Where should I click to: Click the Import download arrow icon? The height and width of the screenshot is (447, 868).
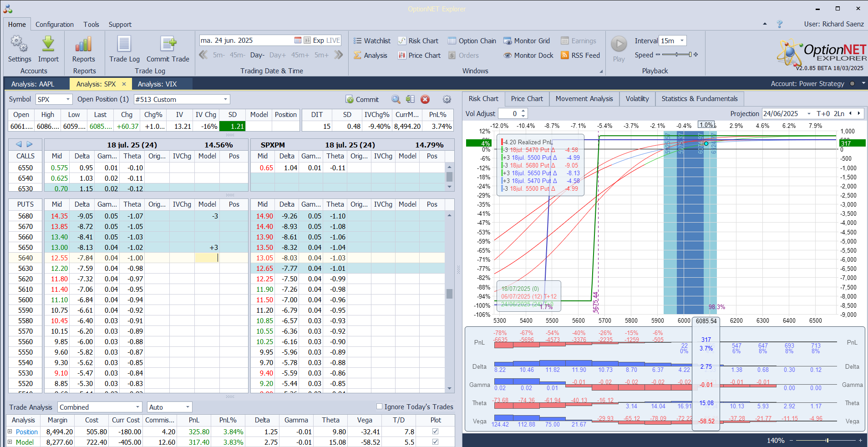(48, 44)
